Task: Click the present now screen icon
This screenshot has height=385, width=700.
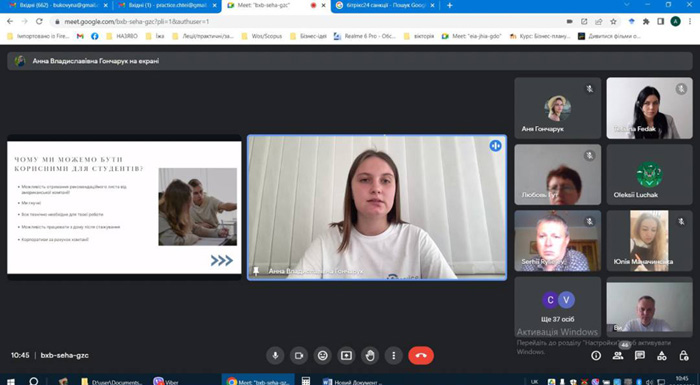Action: [346, 356]
